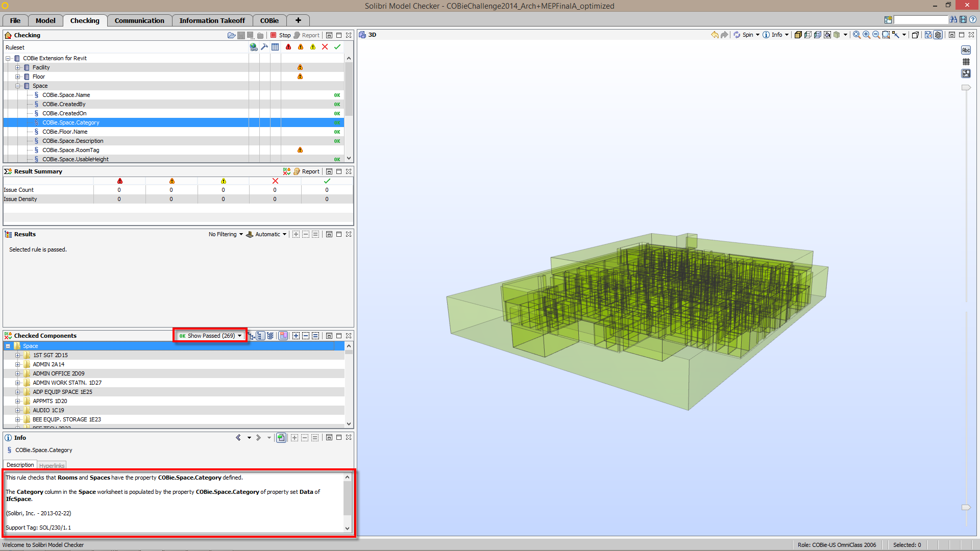Click the Stop checking button
The width and height of the screenshot is (980, 551).
tap(280, 35)
